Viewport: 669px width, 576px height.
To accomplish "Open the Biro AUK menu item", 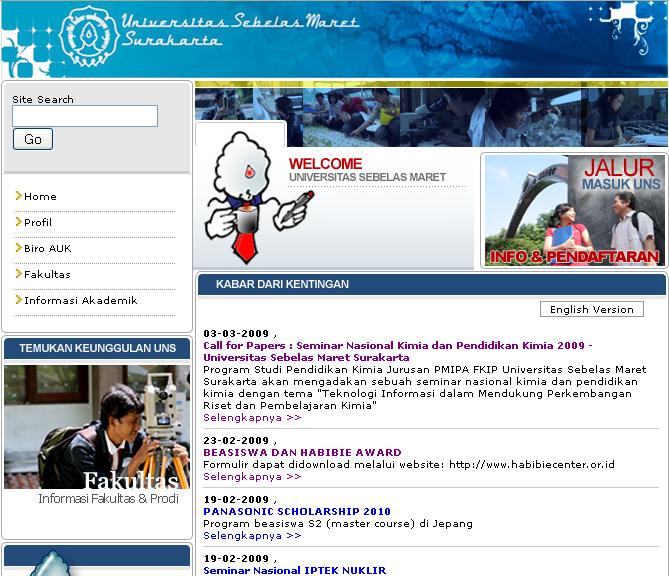I will (48, 248).
